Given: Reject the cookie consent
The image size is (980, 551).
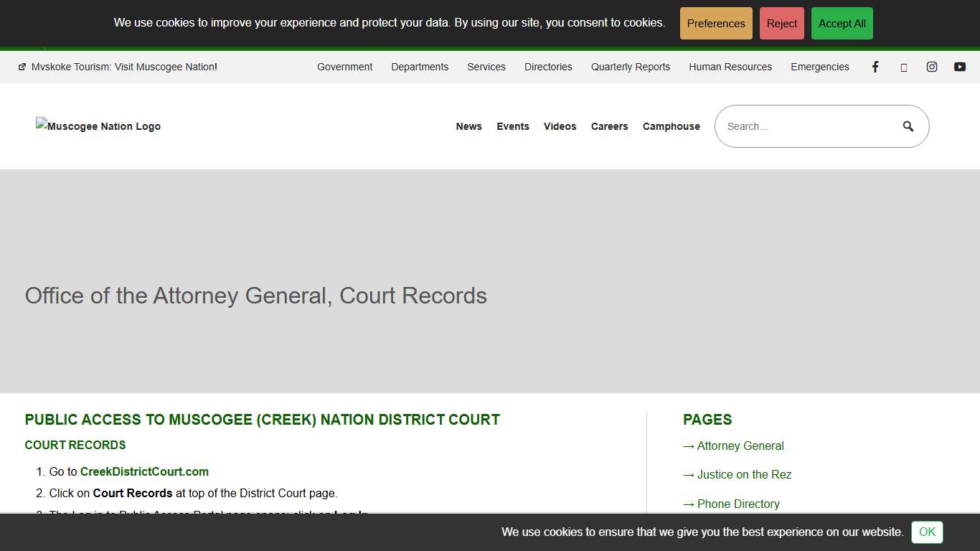Looking at the screenshot, I should (781, 23).
